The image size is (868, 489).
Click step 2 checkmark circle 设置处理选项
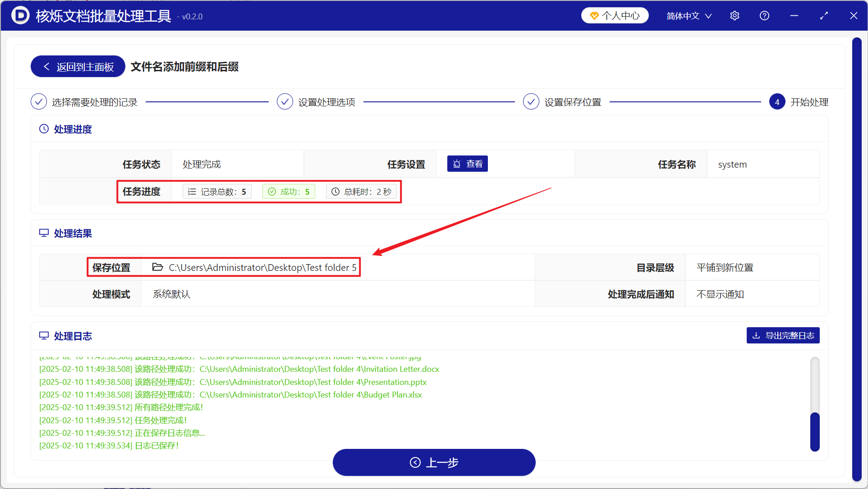[x=285, y=102]
